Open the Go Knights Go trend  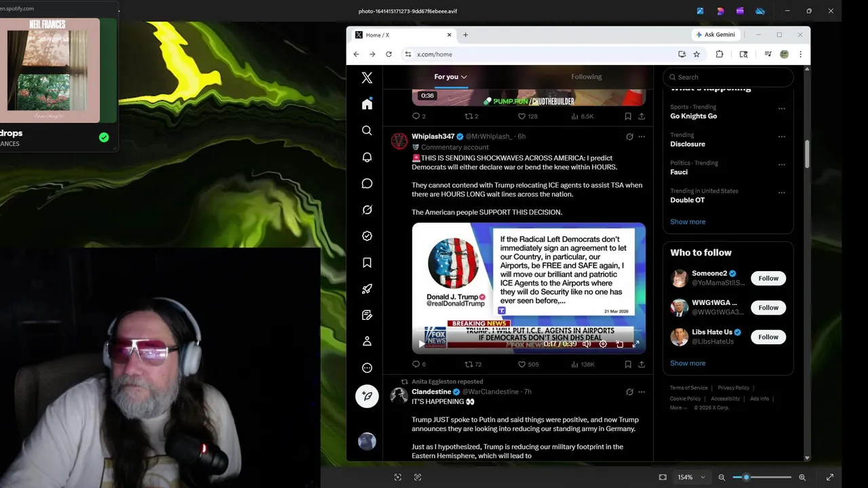tap(694, 116)
